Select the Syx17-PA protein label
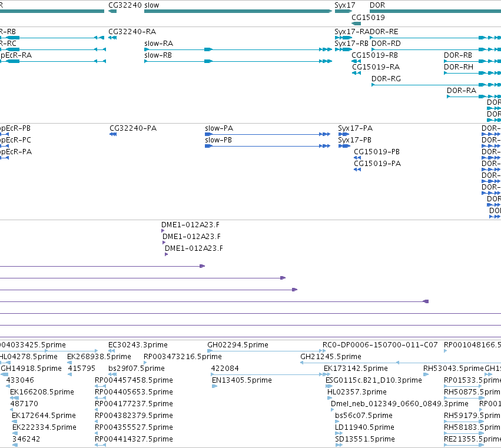Image resolution: width=501 pixels, height=448 pixels. [x=356, y=128]
